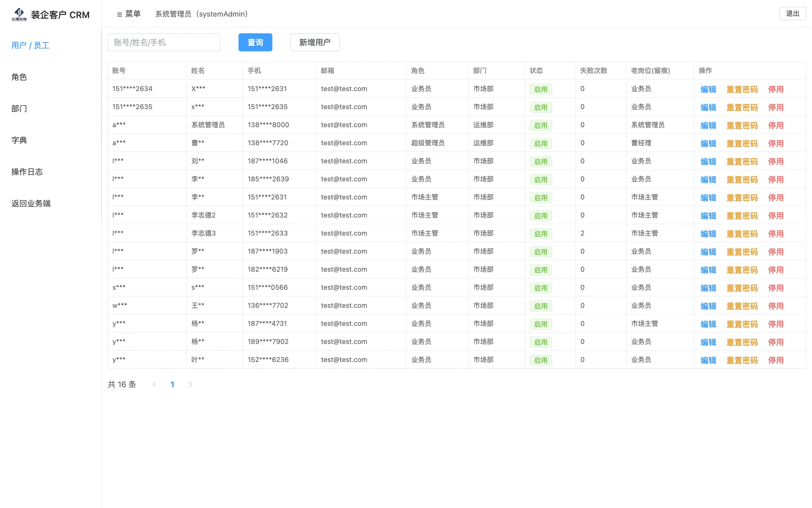Click 启用 status tag for 李志德3
The height and width of the screenshot is (508, 812).
[541, 234]
